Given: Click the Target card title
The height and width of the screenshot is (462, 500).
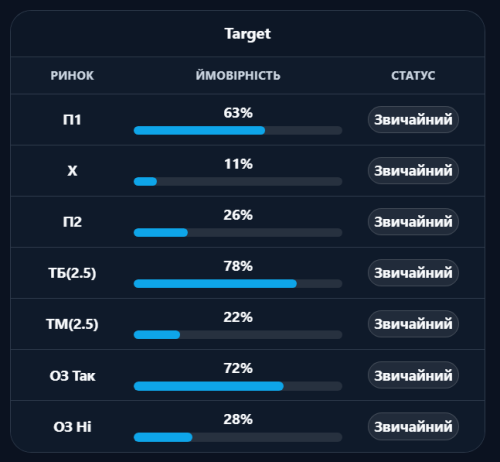Looking at the screenshot, I should pos(247,34).
